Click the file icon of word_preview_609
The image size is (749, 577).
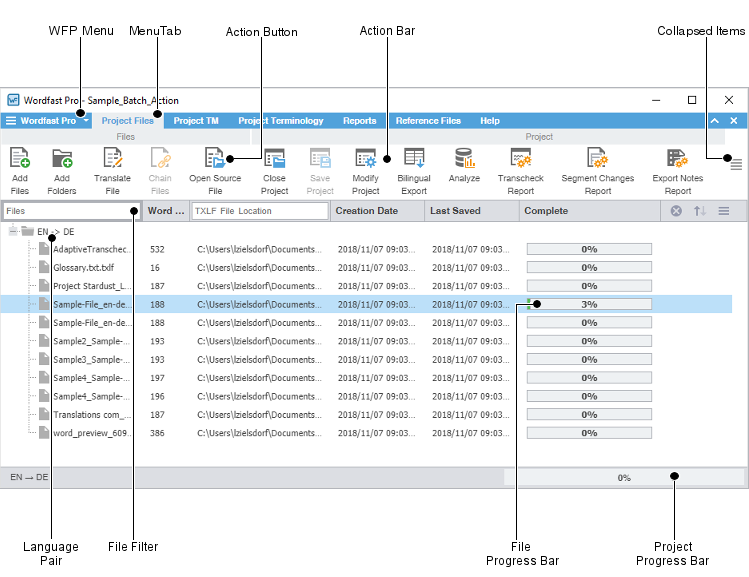pyautogui.click(x=44, y=433)
